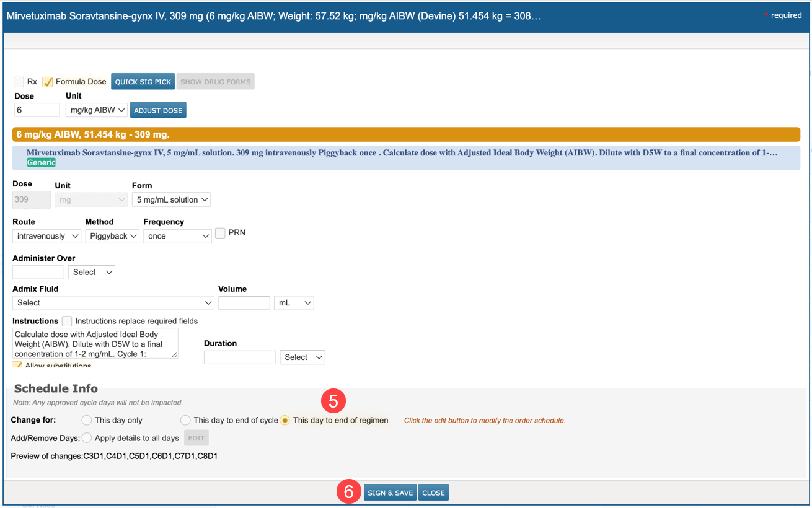Viewport: 812px width, 508px height.
Task: Click the Administer Over input field
Action: point(38,272)
